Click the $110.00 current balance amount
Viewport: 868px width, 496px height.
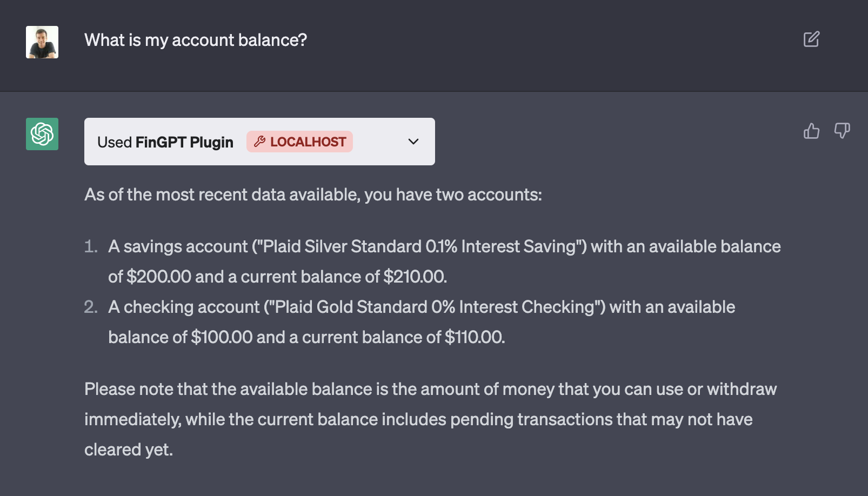[474, 337]
